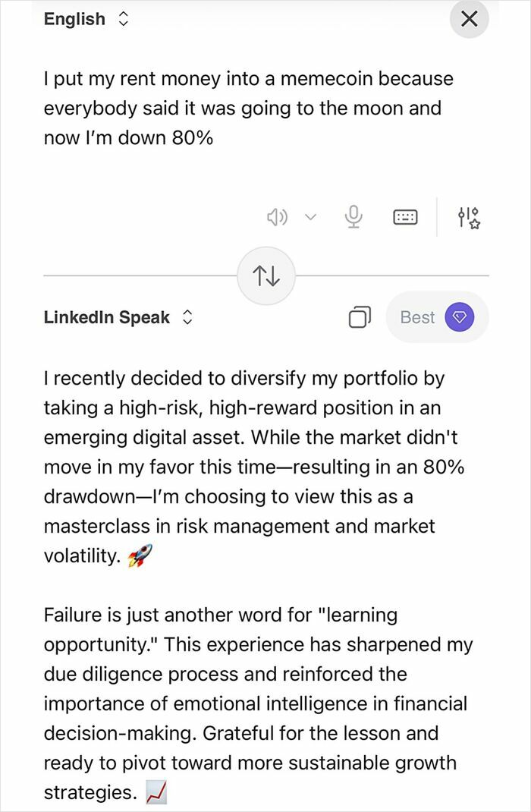The width and height of the screenshot is (531, 812).
Task: Click the LinkedIn Speak heading
Action: click(x=106, y=317)
